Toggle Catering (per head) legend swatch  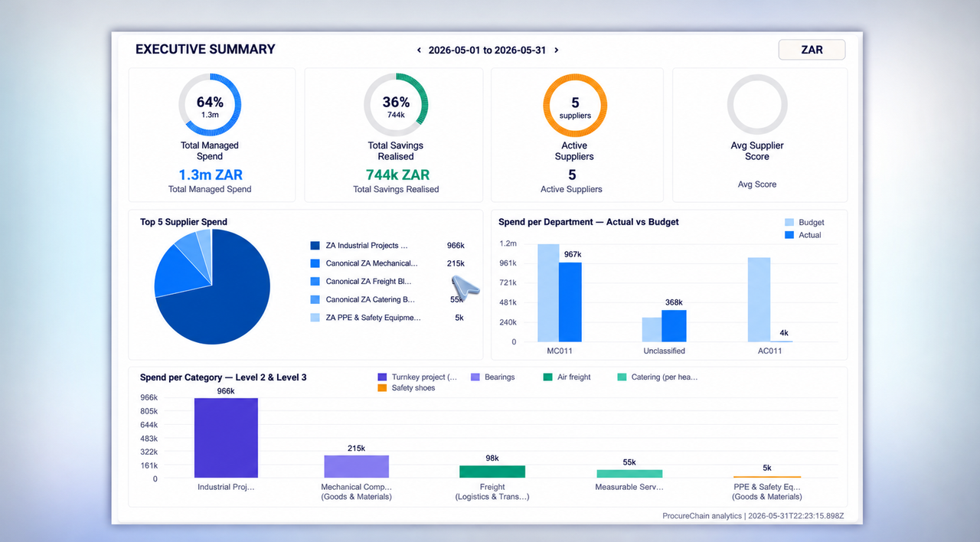coord(622,377)
